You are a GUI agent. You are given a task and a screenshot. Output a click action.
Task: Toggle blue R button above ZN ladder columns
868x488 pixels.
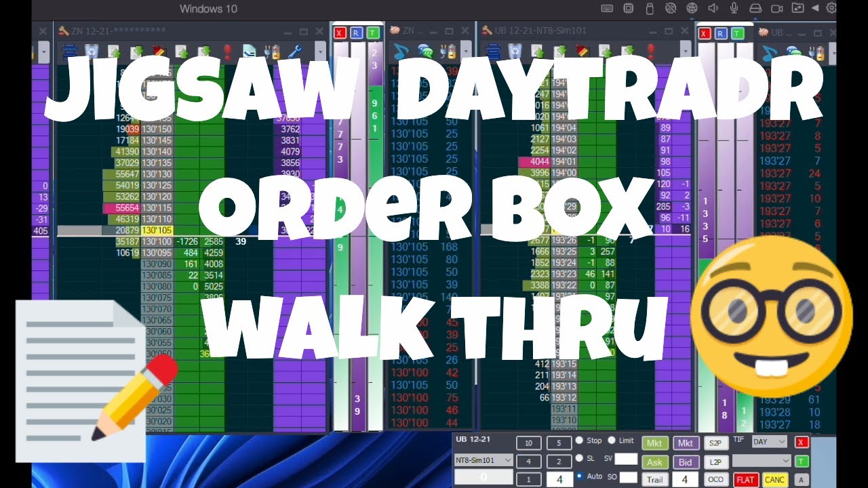coord(356,33)
